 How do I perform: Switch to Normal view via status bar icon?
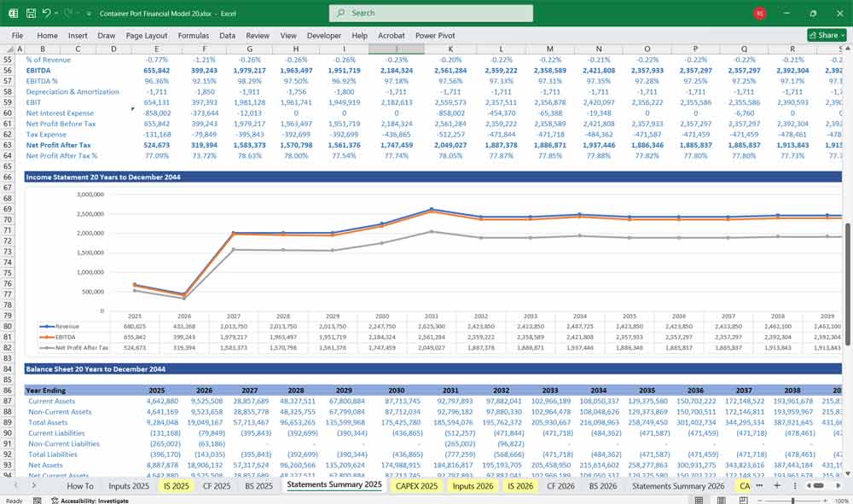[700, 499]
